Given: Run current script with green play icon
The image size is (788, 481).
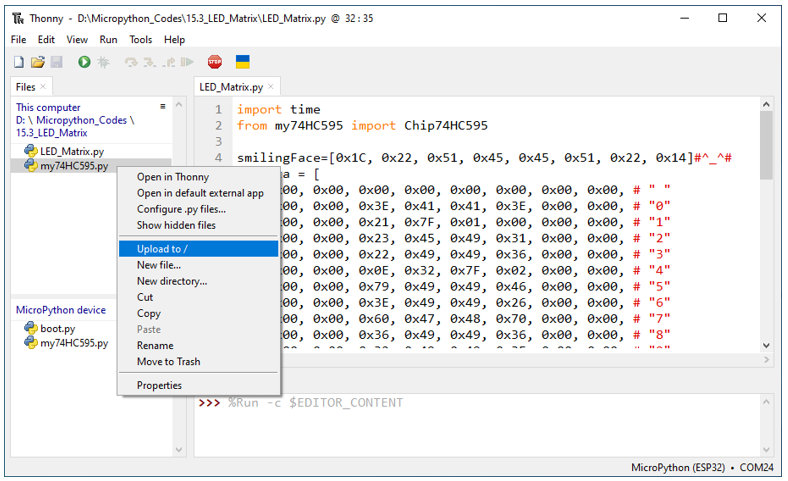Looking at the screenshot, I should pos(84,62).
